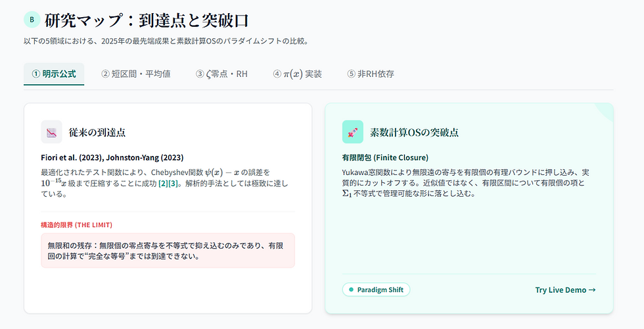The height and width of the screenshot is (329, 644).
Task: Open citation link [2]
Action: pyautogui.click(x=164, y=183)
